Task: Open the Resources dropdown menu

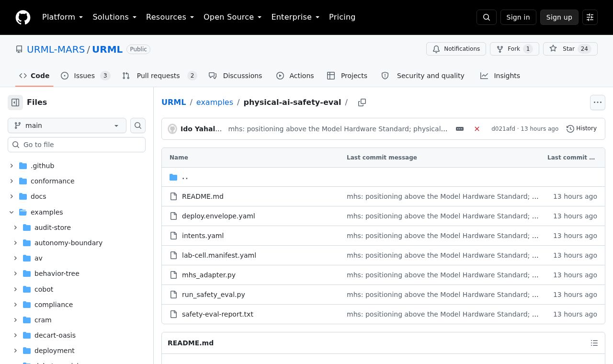Action: click(170, 17)
